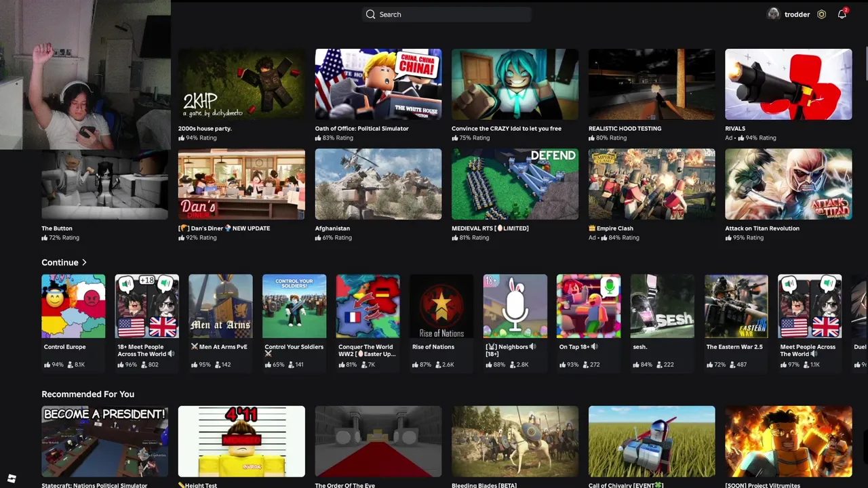Open RIVALS ad game thumbnail
Viewport: 868px width, 488px height.
[789, 84]
